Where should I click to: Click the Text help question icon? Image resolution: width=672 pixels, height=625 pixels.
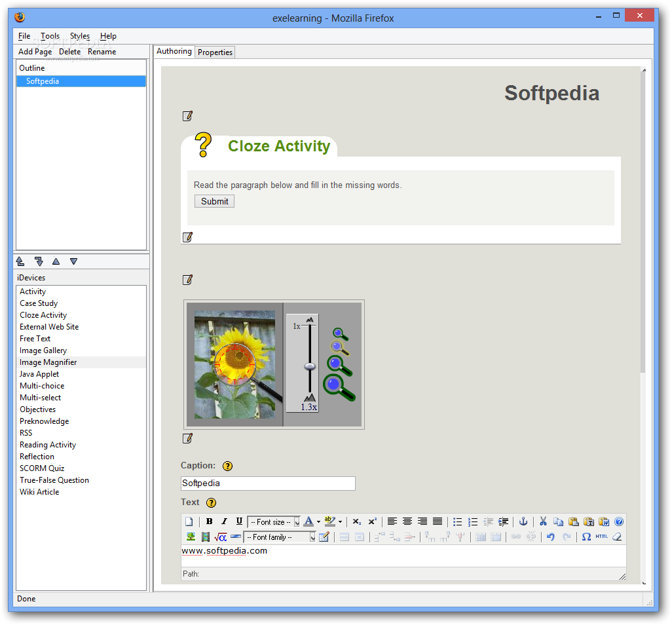click(212, 503)
